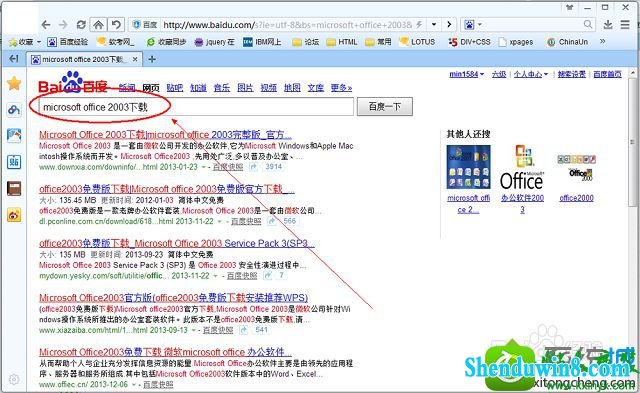Expand the address bar history dropdown arrow
This screenshot has width=640, height=393.
[x=434, y=25]
